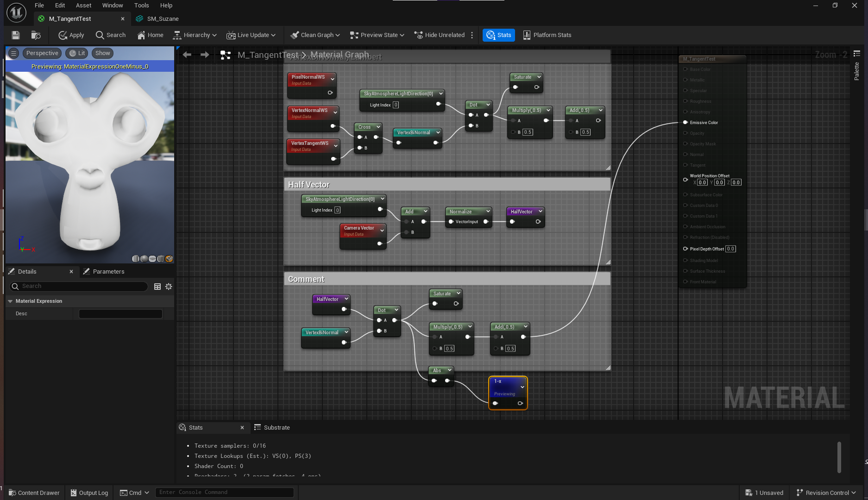868x500 pixels.
Task: Open the Live Update dropdown
Action: (x=251, y=35)
